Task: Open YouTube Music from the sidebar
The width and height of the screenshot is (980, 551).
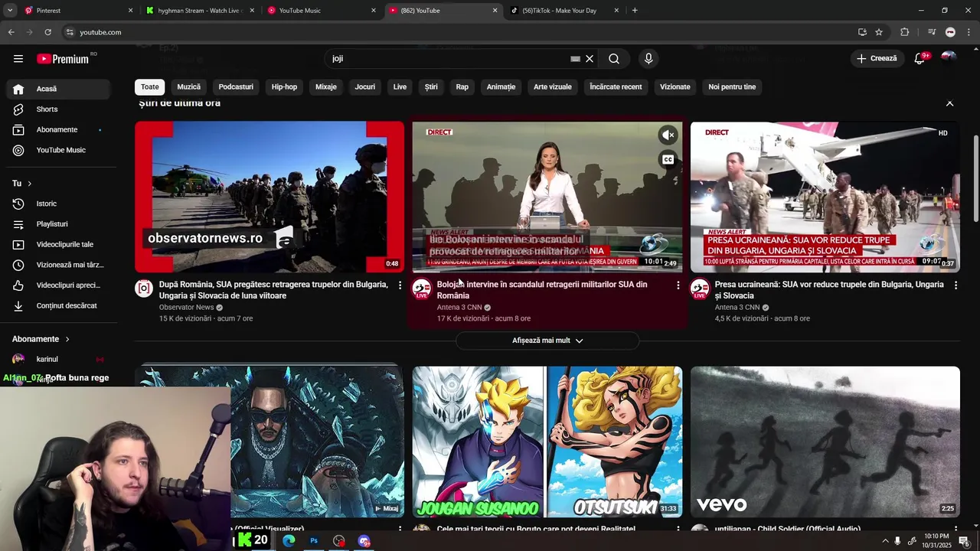Action: point(59,150)
